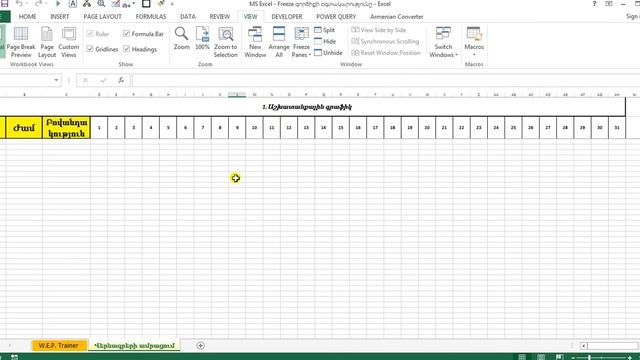640x360 pixels.
Task: Open the HOME ribbon tab
Action: point(27,16)
